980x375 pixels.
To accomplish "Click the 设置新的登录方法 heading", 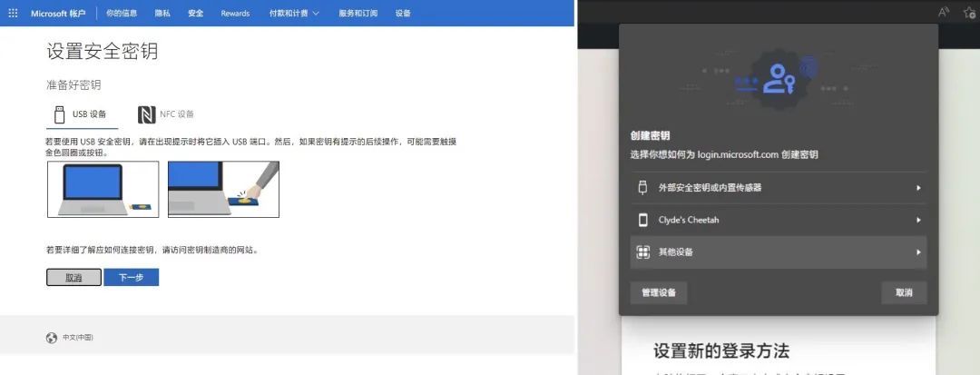I will [721, 350].
